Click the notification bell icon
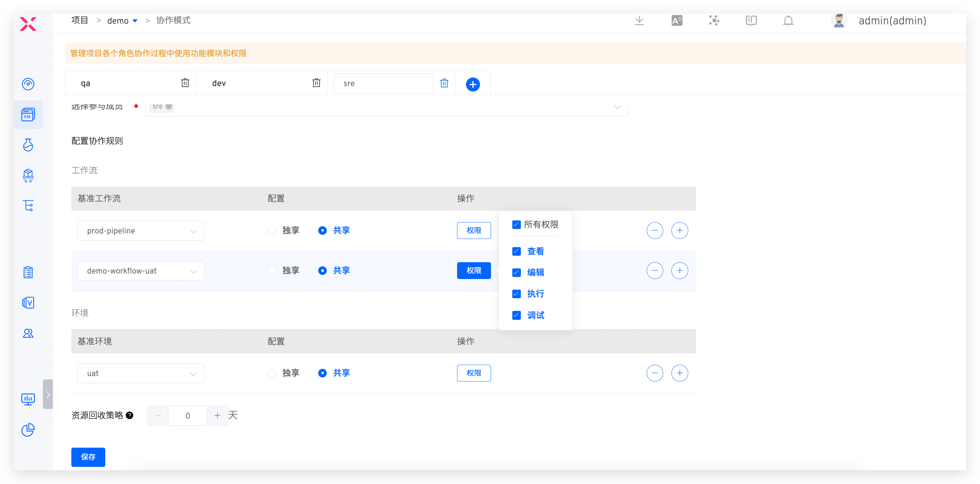This screenshot has height=484, width=980. 788,21
